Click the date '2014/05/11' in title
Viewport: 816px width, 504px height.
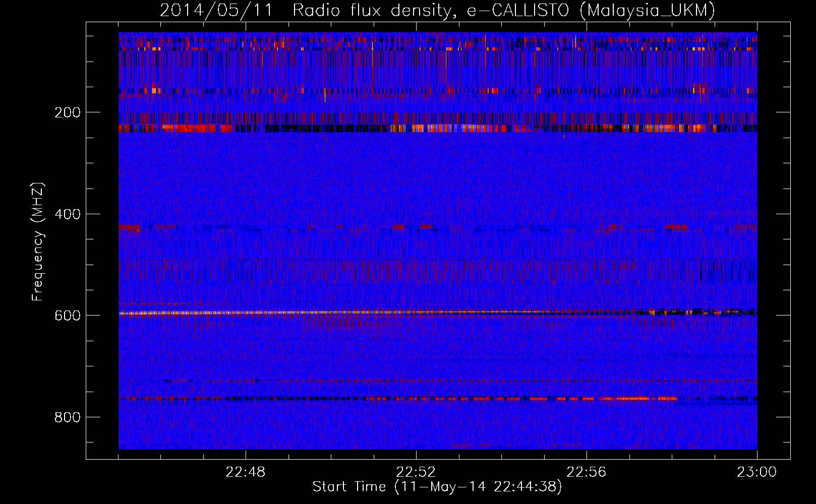pos(216,11)
